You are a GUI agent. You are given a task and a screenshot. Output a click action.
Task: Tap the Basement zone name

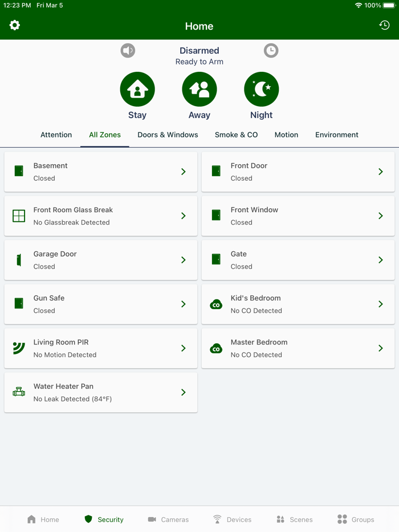point(50,165)
